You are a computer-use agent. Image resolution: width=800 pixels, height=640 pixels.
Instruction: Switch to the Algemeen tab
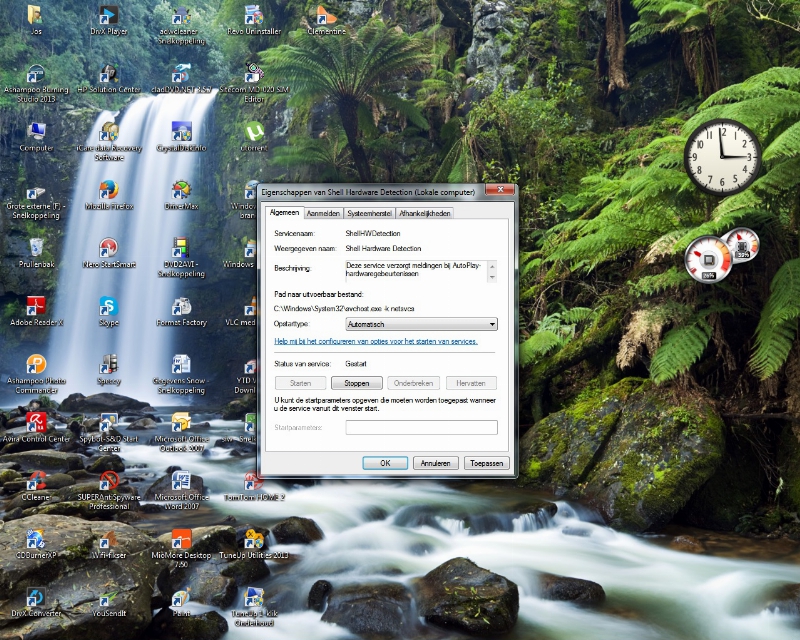(x=284, y=212)
